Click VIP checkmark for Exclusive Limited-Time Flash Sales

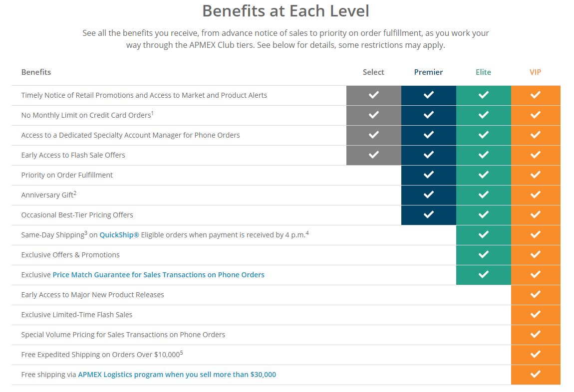tap(536, 315)
